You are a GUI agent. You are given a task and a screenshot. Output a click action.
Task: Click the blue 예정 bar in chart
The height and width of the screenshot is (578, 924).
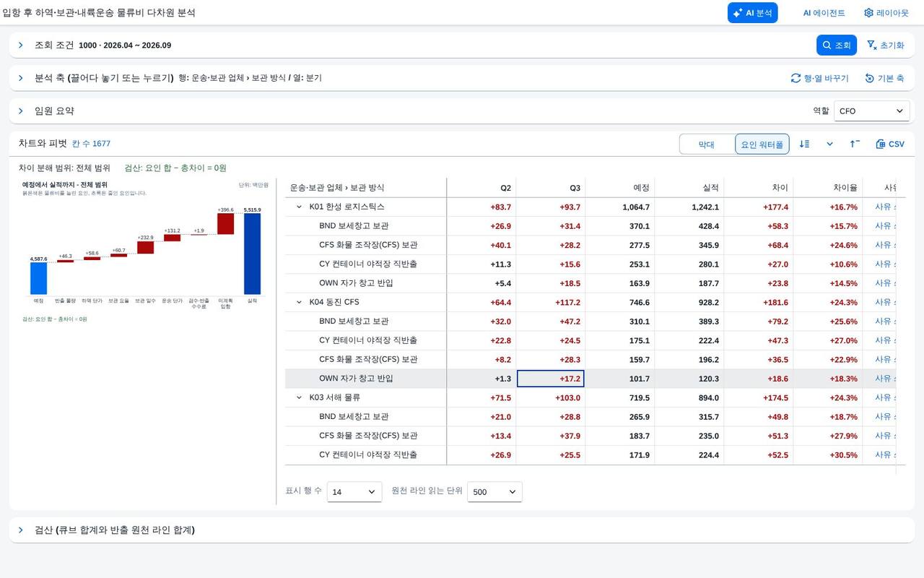pyautogui.click(x=38, y=278)
